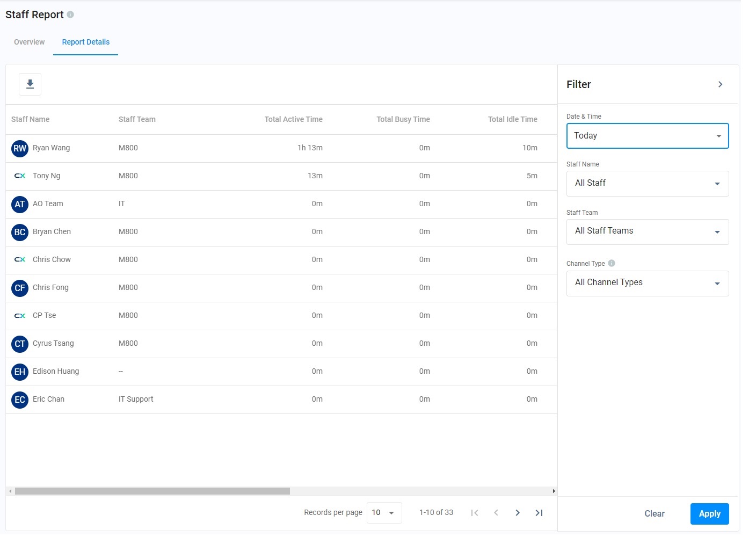Collapse the Filter panel chevron
The width and height of the screenshot is (756, 537).
click(x=720, y=84)
